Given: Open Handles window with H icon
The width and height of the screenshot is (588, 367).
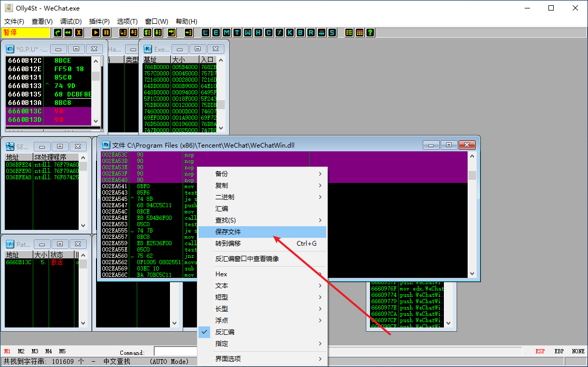Looking at the screenshot, I should coord(258,33).
